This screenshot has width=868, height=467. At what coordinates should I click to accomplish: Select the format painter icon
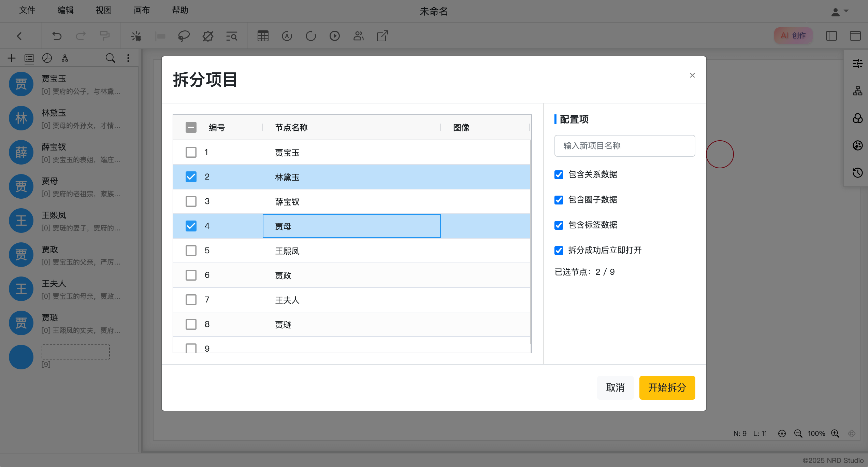[104, 36]
